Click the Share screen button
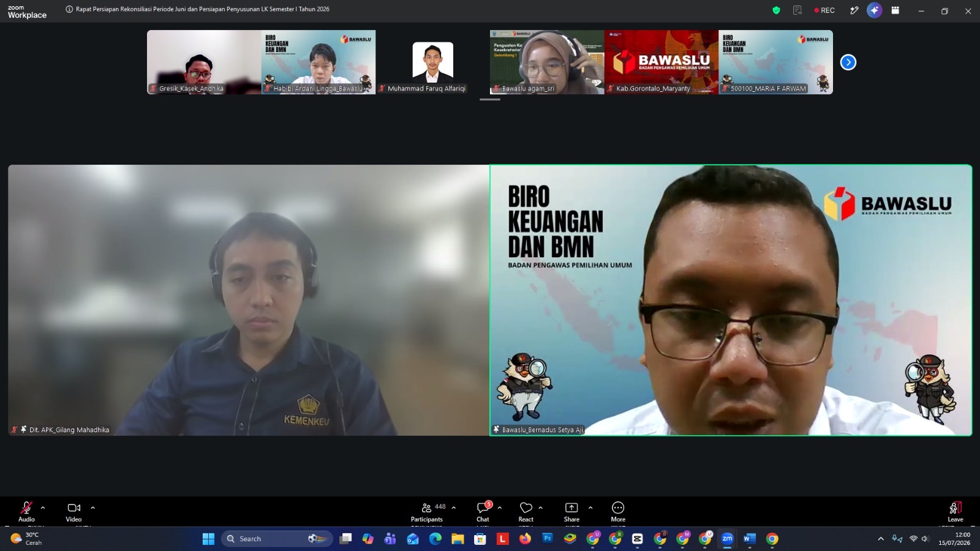This screenshot has width=980, height=551. pos(571,511)
